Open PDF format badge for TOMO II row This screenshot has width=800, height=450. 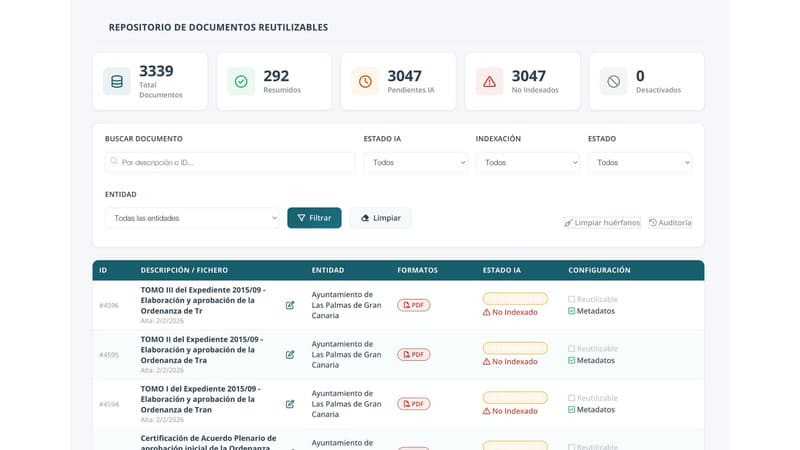[414, 355]
